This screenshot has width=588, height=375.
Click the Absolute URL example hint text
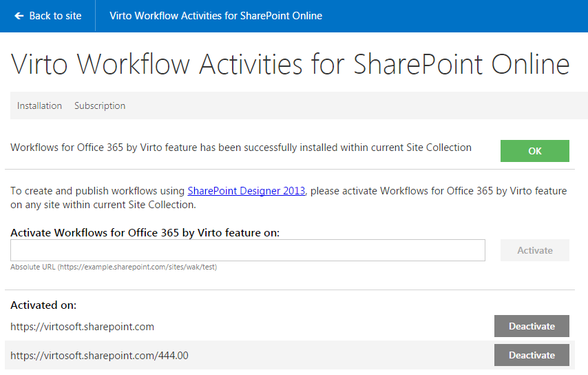(x=114, y=267)
